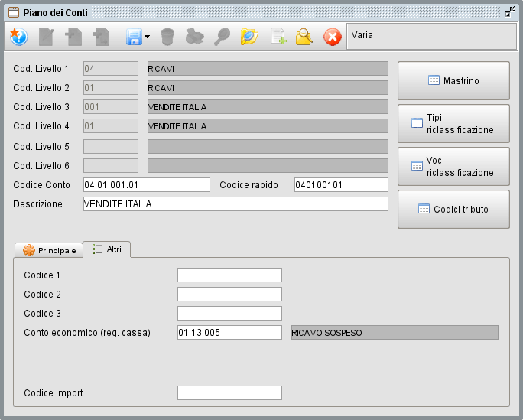Open the help icon with star
The image size is (523, 420).
coord(18,37)
